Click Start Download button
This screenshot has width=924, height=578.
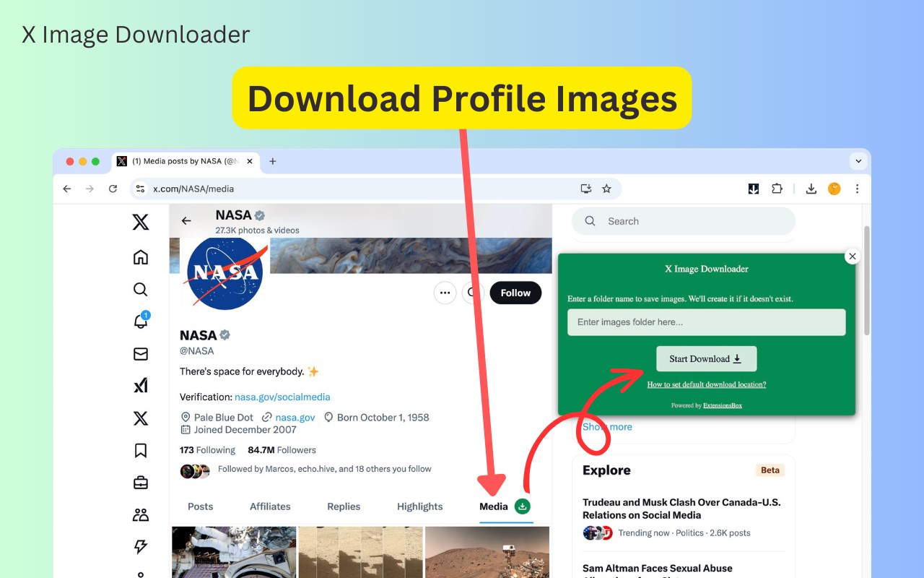tap(707, 358)
